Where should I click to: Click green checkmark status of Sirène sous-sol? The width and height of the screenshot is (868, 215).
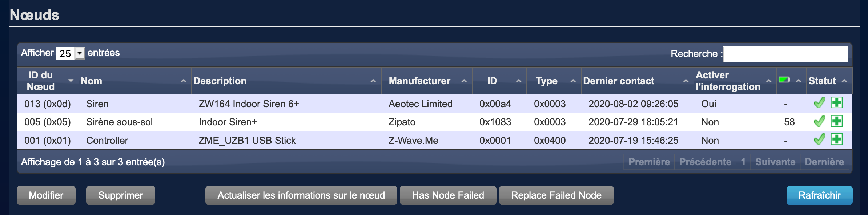[819, 121]
